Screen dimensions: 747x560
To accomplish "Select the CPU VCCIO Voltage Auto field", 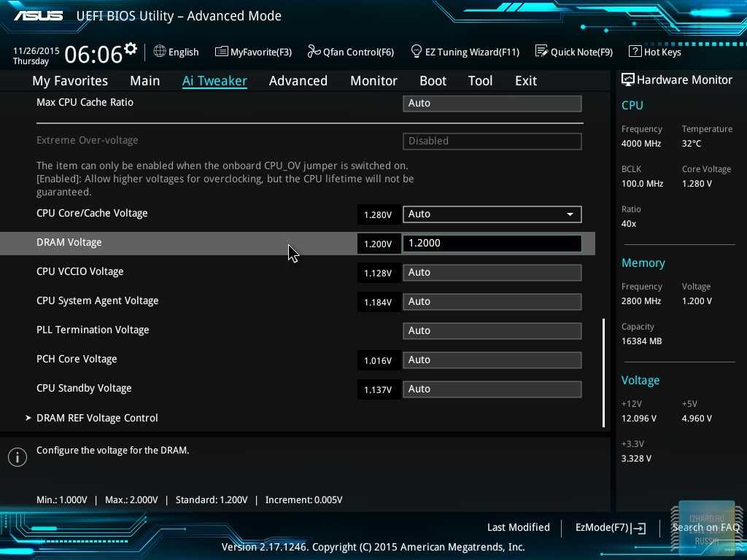I will (x=492, y=272).
